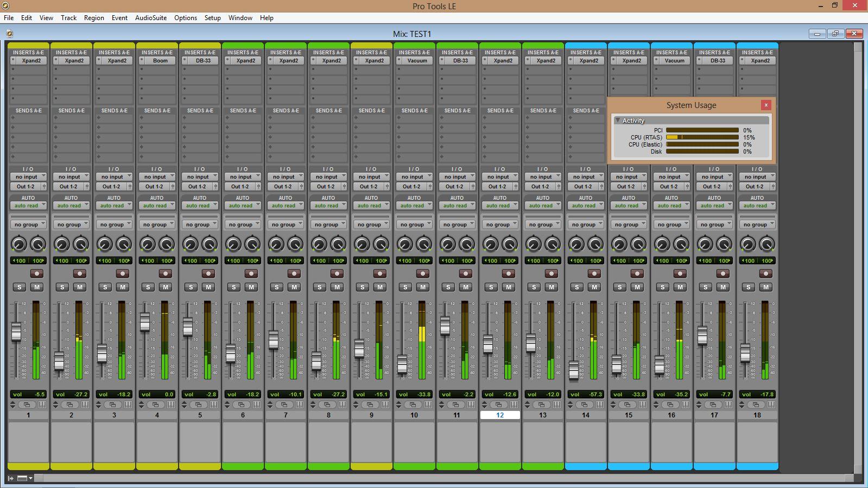Click the mixer view selector icon in the bottom-left corner

pyautogui.click(x=22, y=478)
